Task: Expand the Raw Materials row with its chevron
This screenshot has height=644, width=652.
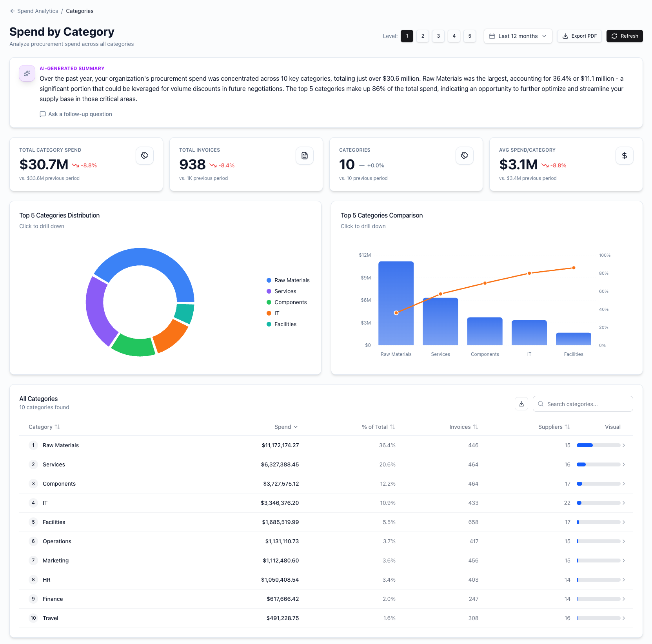Action: 623,445
